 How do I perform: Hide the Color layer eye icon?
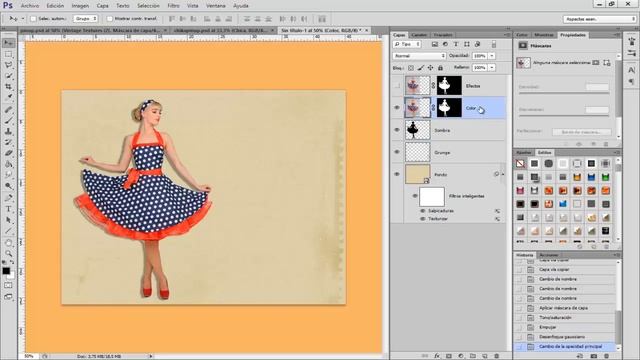coord(397,108)
